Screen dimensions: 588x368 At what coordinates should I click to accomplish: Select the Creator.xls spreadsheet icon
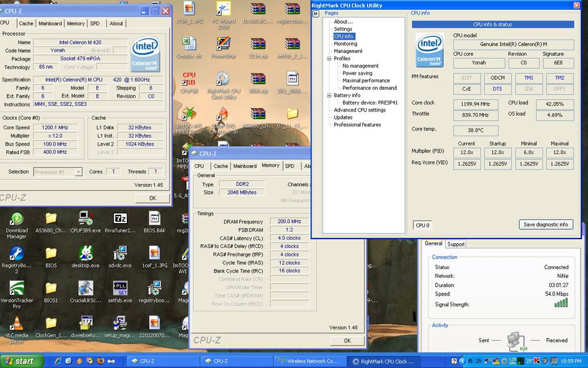[189, 48]
